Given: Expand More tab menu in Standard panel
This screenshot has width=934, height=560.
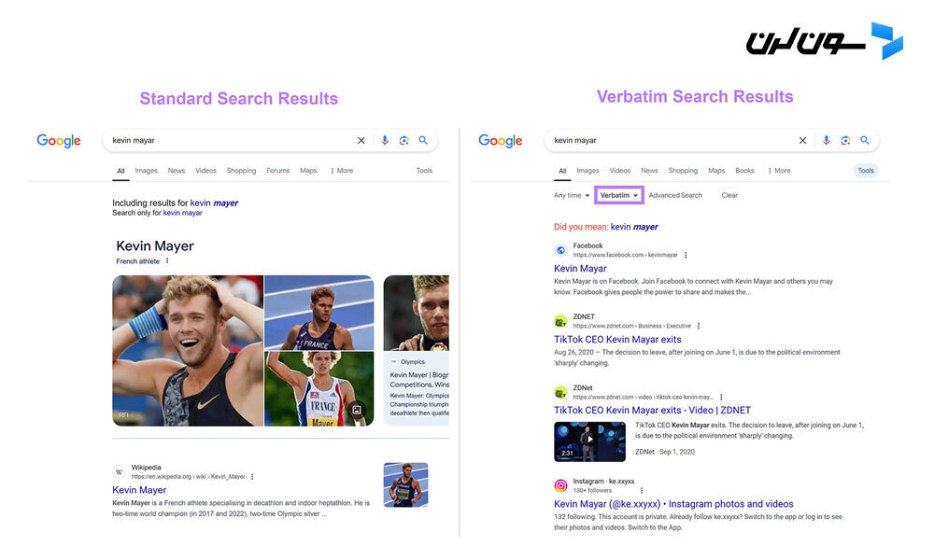Looking at the screenshot, I should click(342, 171).
